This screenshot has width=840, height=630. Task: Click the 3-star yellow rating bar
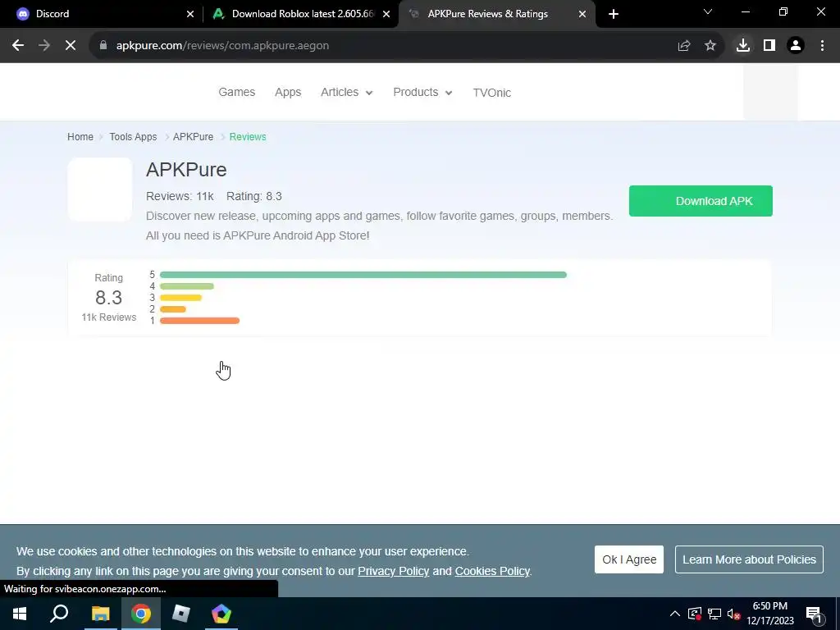point(180,297)
